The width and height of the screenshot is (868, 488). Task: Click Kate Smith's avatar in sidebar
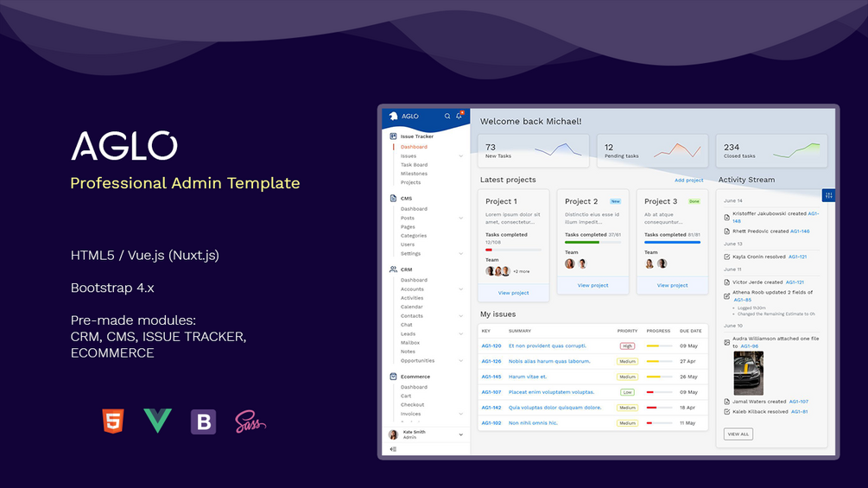point(394,435)
